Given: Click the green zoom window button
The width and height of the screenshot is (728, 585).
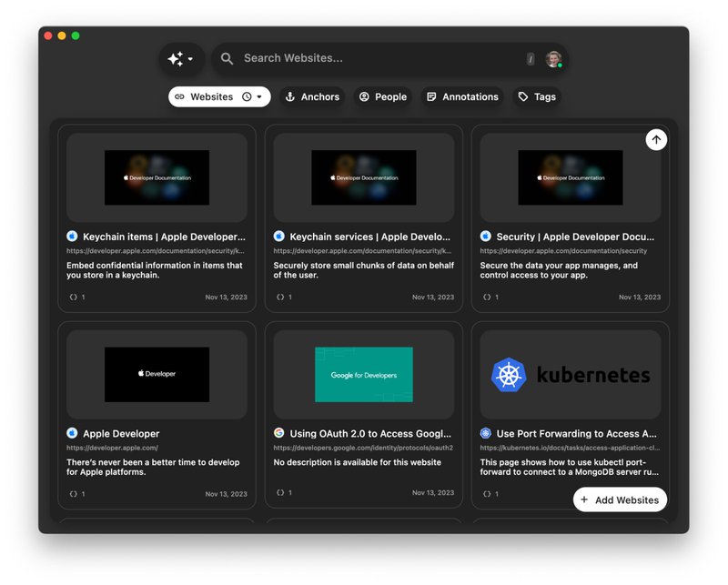Looking at the screenshot, I should tap(76, 35).
